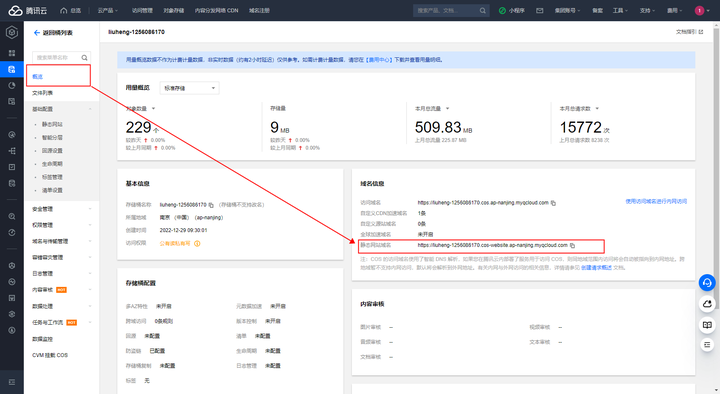This screenshot has height=394, width=720.
Task: Open the 费用中心 link in the notice banner
Action: [x=379, y=60]
